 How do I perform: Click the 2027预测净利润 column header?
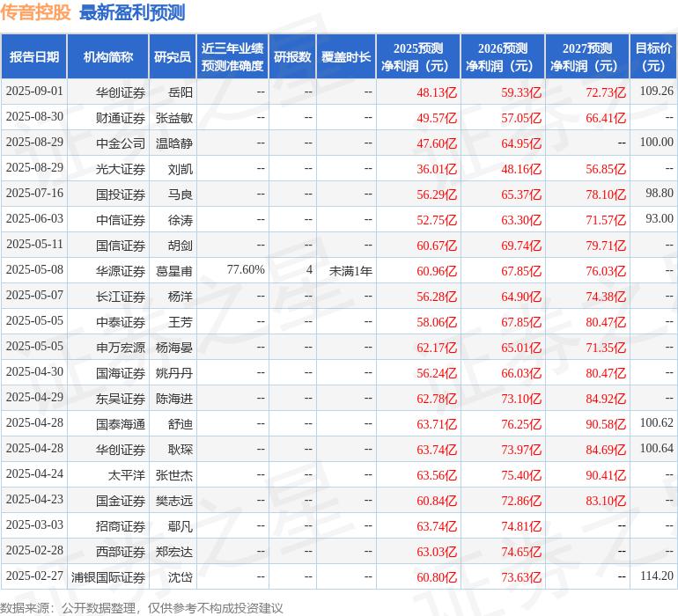coord(587,56)
